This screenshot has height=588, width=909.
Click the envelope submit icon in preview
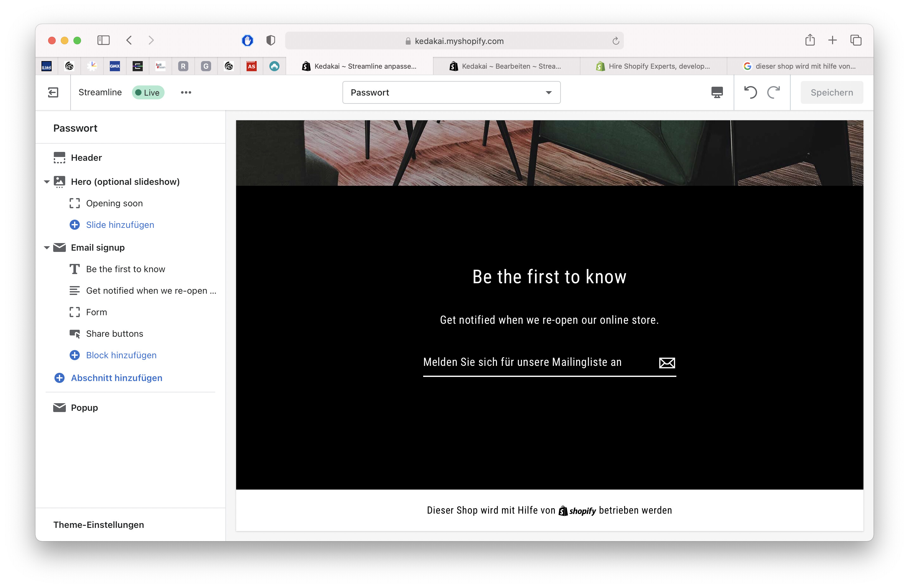667,363
